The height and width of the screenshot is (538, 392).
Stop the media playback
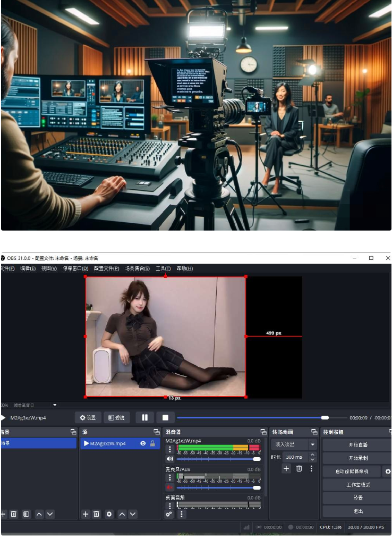pos(165,418)
